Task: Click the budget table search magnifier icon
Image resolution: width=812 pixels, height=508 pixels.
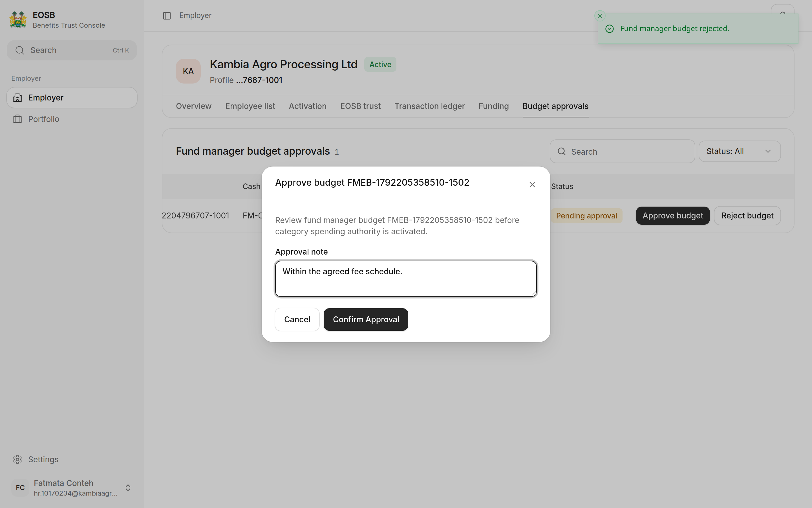Action: click(x=562, y=152)
